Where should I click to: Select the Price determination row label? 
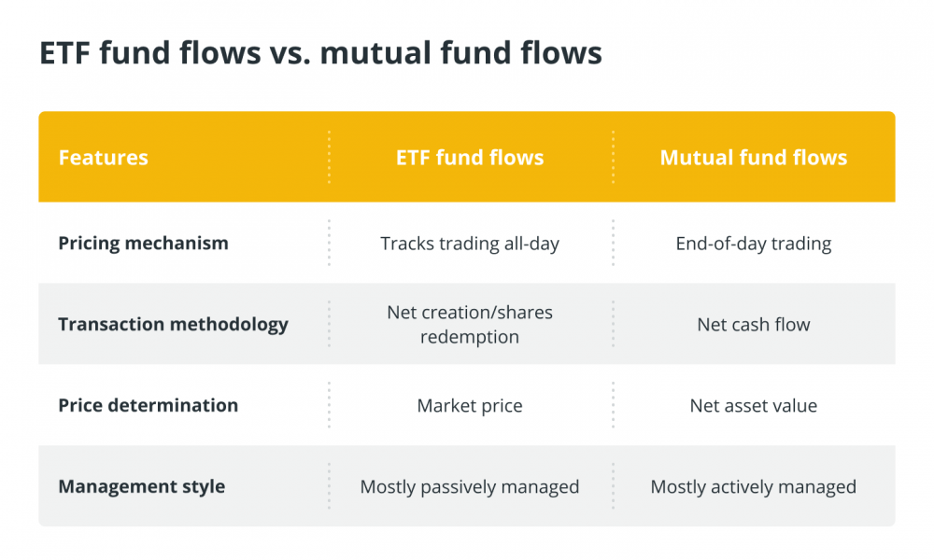coord(149,405)
